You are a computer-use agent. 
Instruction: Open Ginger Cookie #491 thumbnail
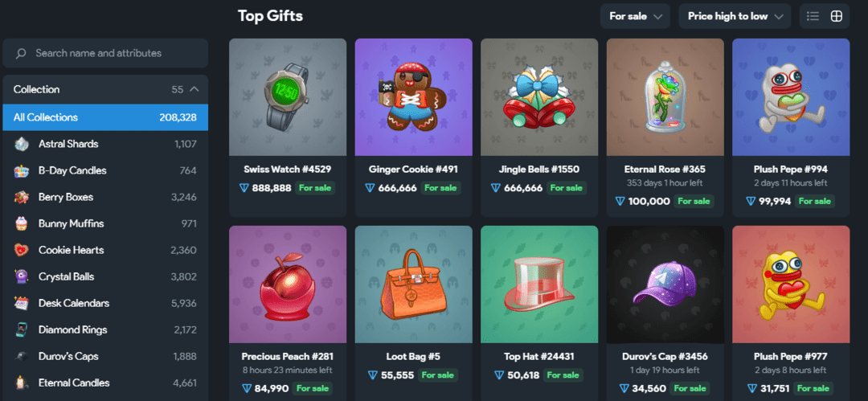click(x=414, y=97)
